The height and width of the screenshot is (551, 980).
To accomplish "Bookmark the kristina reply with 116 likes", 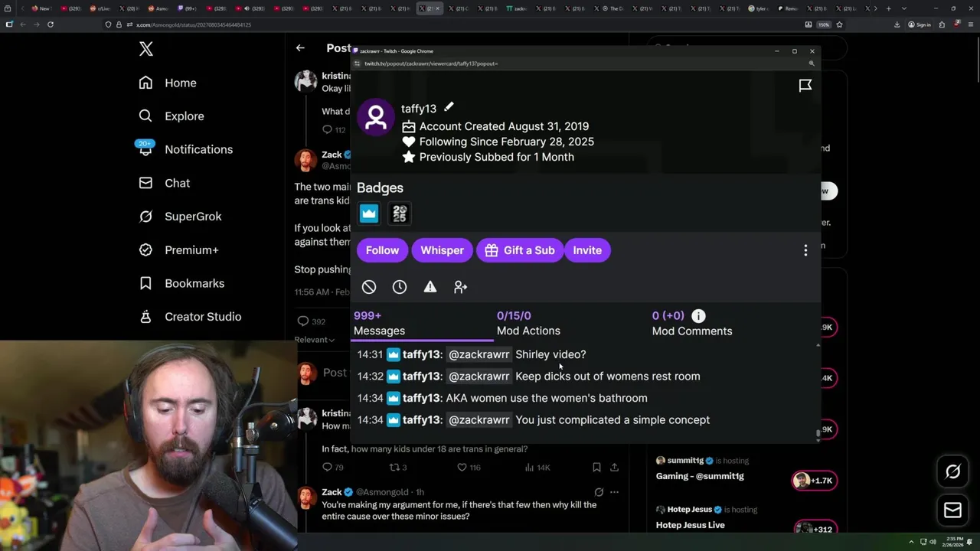I will pyautogui.click(x=596, y=467).
